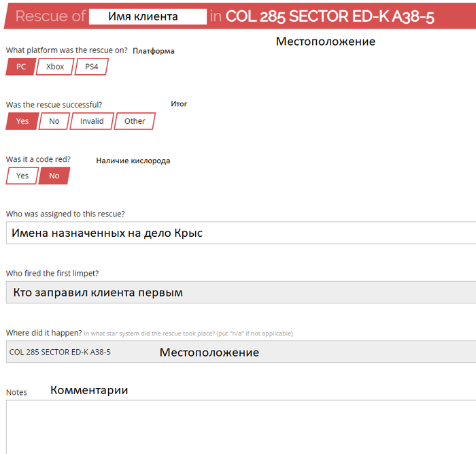476x454 pixels.
Task: Set code red to No
Action: [54, 176]
